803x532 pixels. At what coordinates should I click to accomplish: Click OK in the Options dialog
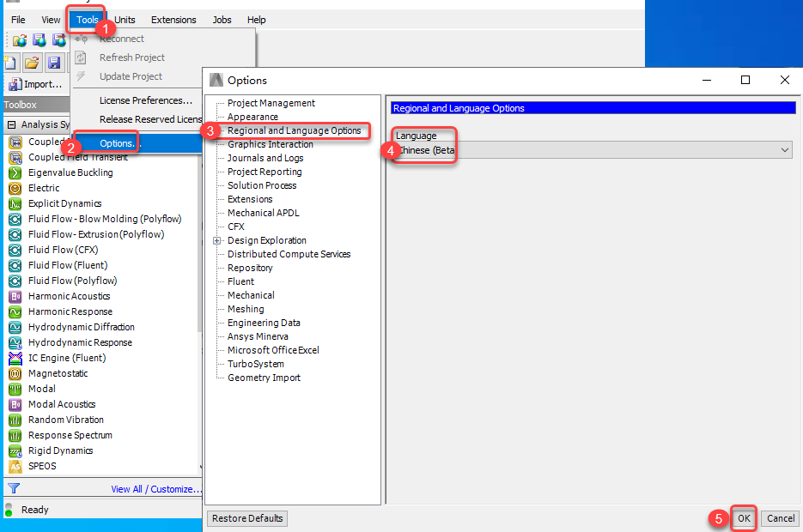click(x=744, y=518)
